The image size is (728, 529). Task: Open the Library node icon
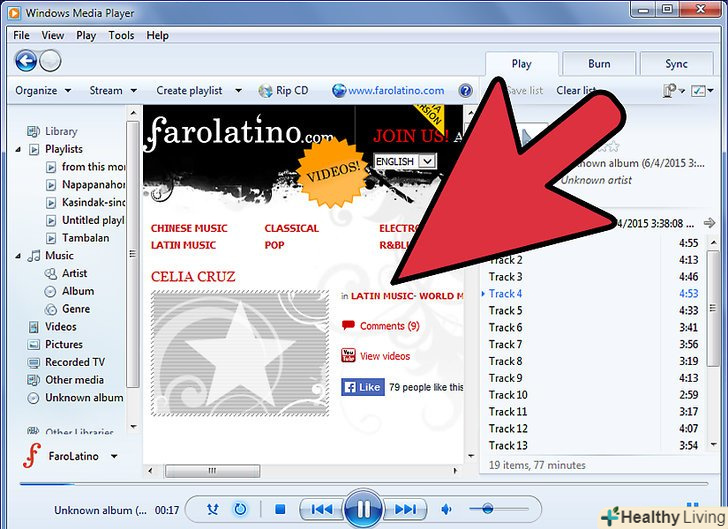(x=33, y=131)
